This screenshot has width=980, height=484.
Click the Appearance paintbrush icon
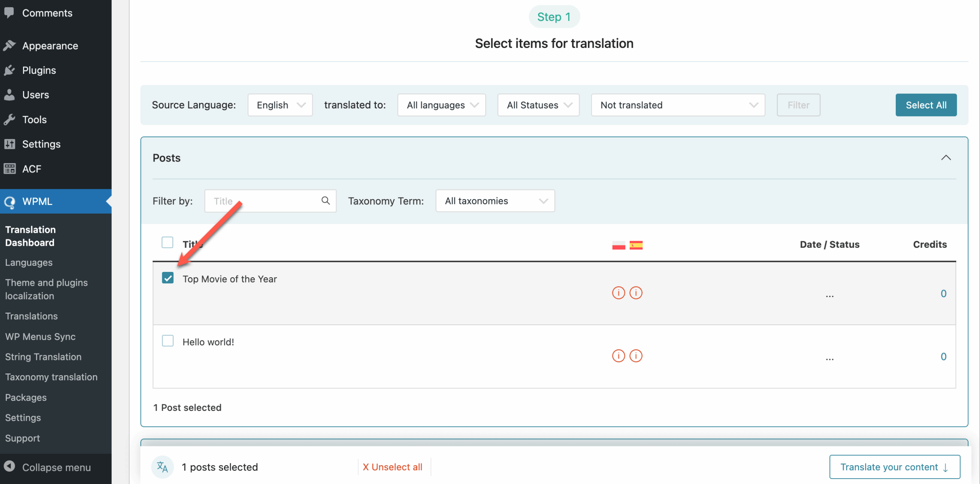9,46
